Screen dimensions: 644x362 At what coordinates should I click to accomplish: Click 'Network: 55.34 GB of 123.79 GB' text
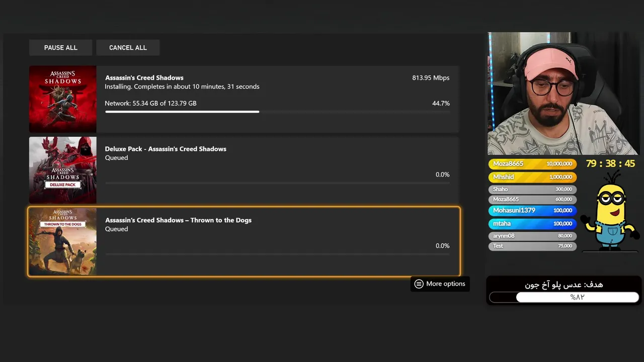150,103
